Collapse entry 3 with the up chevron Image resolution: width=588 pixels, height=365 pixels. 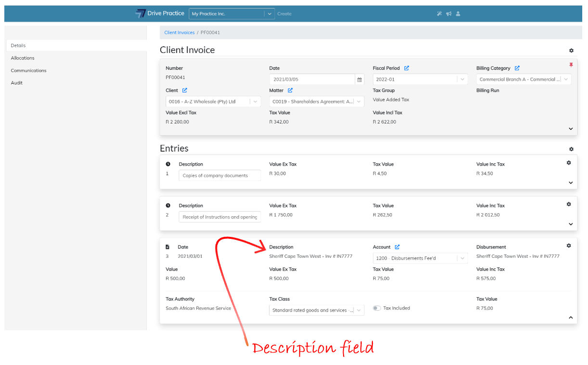coord(571,317)
